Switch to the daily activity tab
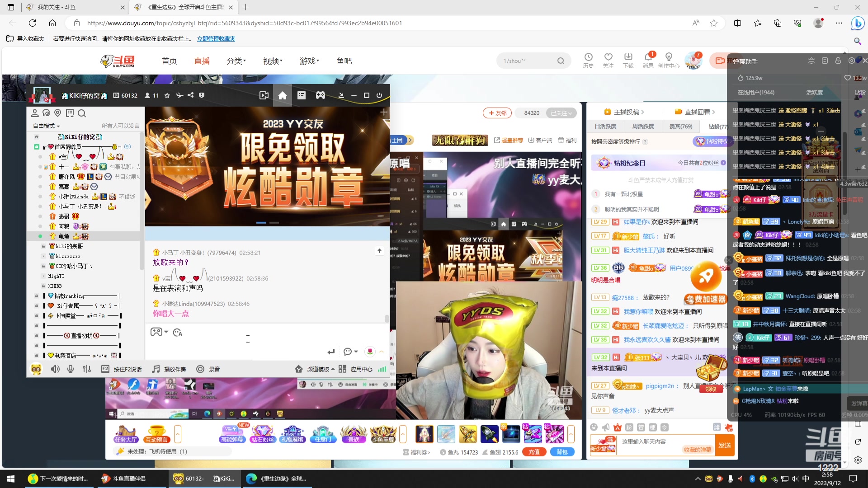Screen dimensions: 868x488 pyautogui.click(x=605, y=127)
